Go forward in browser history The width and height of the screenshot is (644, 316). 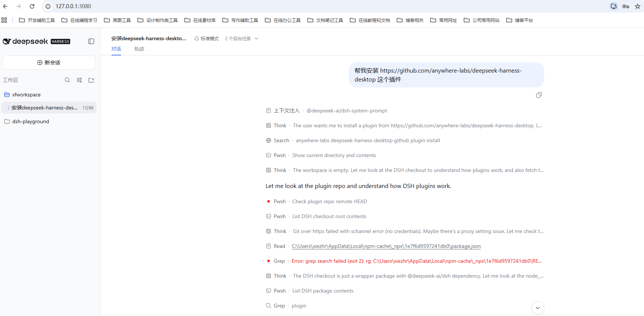[19, 6]
